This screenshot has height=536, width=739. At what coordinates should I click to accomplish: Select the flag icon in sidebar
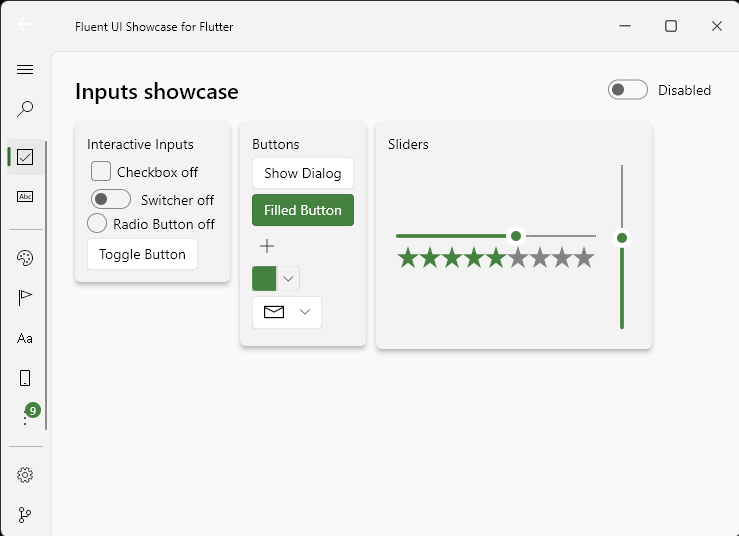click(x=25, y=298)
